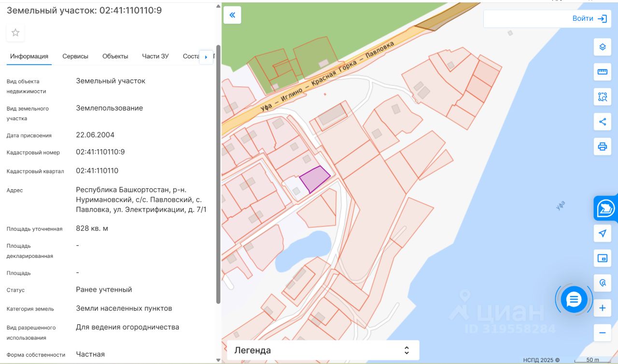The height and width of the screenshot is (364, 618).
Task: Select the Информация tab
Action: coord(29,56)
